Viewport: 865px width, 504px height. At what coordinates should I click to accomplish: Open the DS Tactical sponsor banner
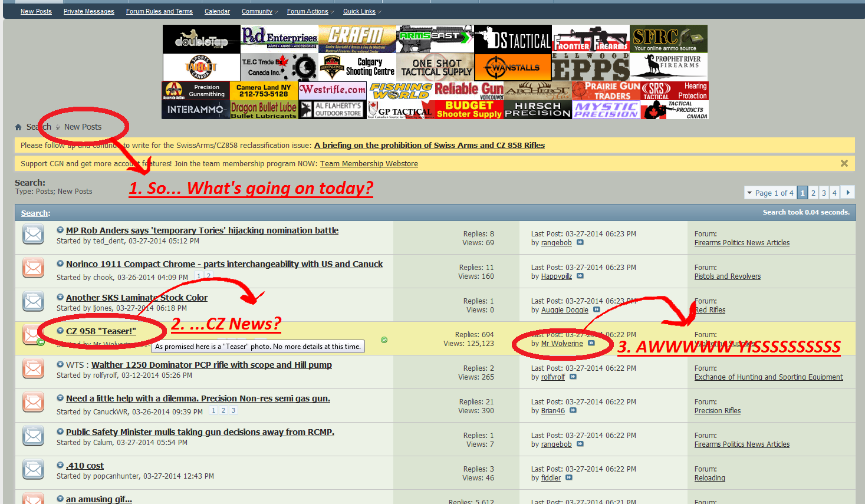pyautogui.click(x=512, y=39)
